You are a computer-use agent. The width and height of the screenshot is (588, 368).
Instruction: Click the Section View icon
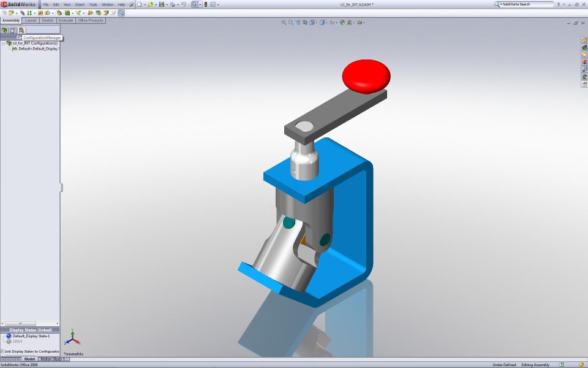(305, 23)
